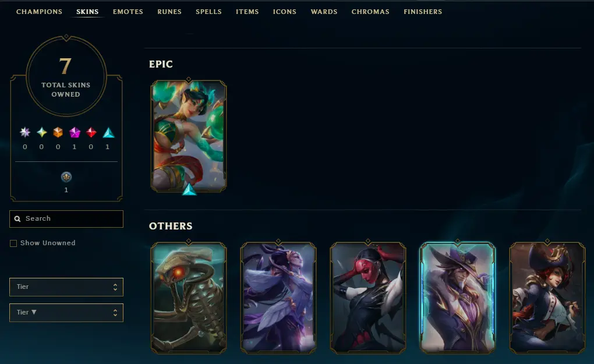Viewport: 594px width, 364px height.
Task: Select the red-masked character skin card
Action: point(368,298)
